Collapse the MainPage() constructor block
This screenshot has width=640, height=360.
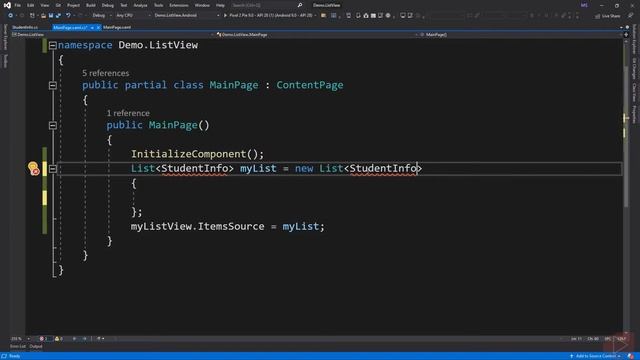(x=53, y=125)
